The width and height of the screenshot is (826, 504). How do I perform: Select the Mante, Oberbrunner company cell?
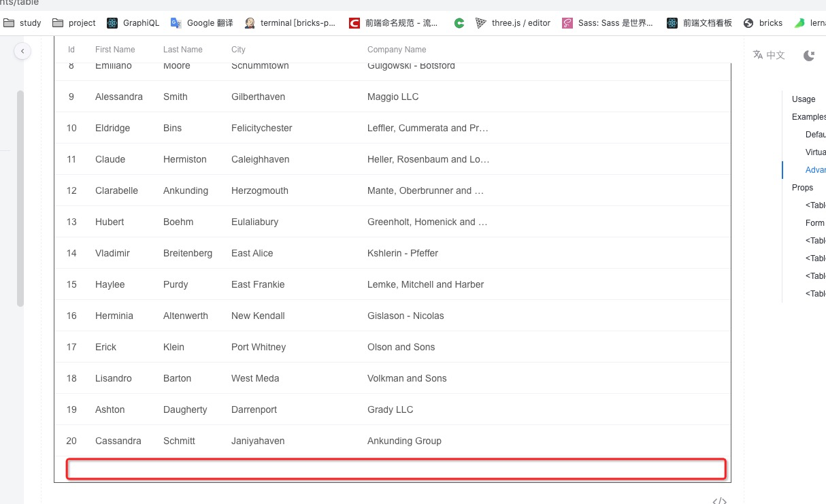point(426,190)
